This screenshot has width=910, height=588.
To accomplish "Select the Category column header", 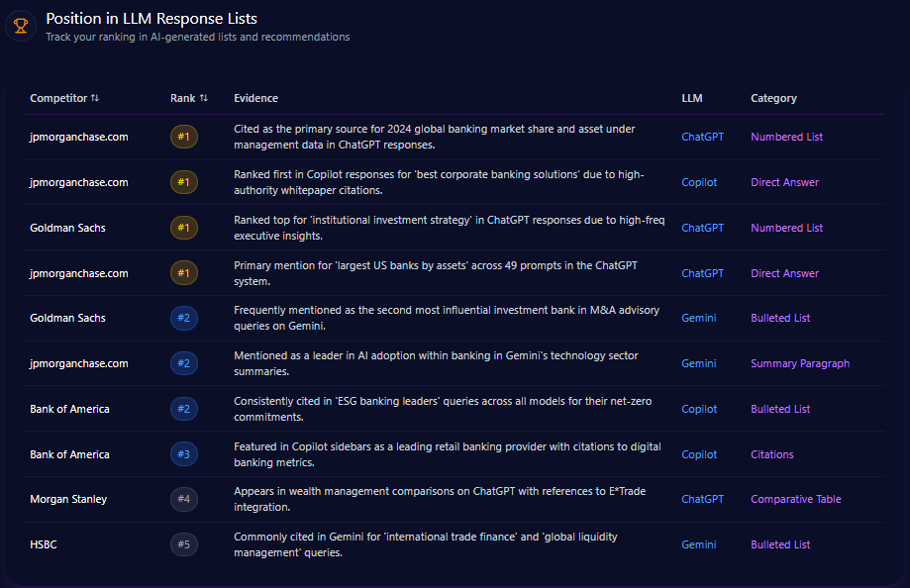I will (x=773, y=98).
